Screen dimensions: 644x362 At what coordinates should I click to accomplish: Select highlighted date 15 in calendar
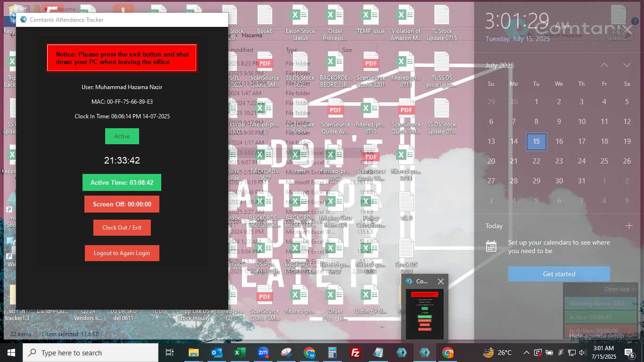click(537, 141)
